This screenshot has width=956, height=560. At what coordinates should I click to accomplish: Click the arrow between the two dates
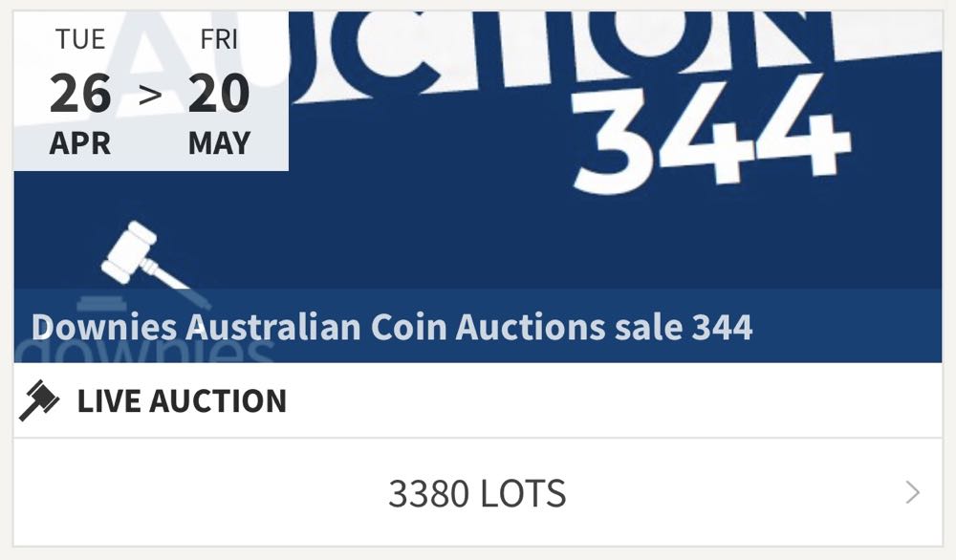click(x=150, y=96)
